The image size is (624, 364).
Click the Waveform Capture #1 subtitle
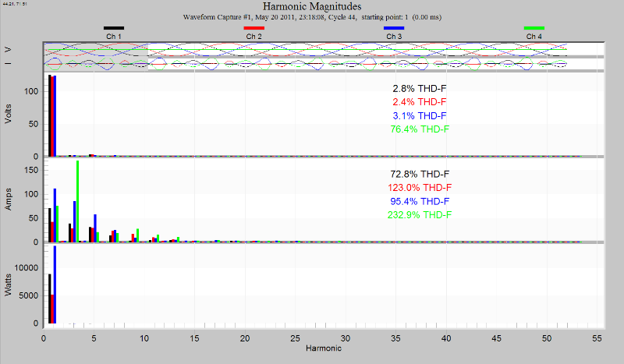click(312, 17)
